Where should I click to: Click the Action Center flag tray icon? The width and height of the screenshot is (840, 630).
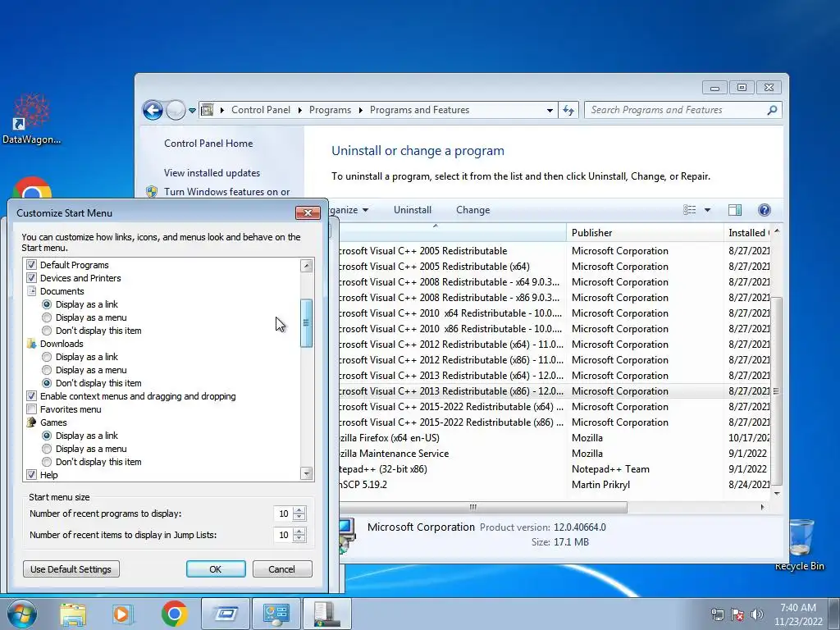point(737,614)
